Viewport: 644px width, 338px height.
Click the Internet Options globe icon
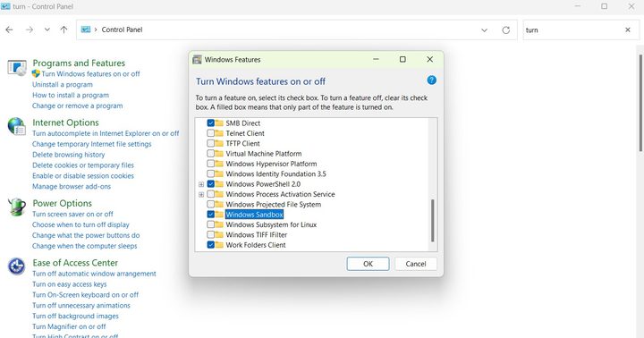(x=17, y=126)
